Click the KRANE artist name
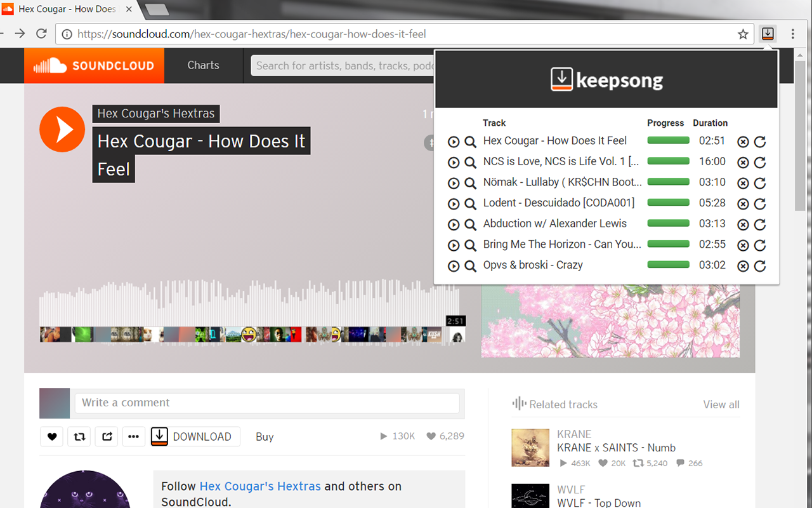 click(574, 434)
